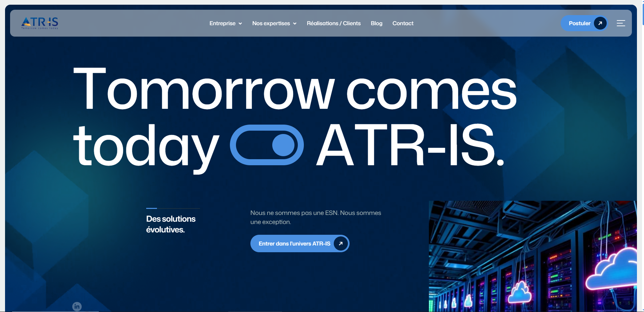Viewport: 644px width, 312px height.
Task: Click the large 'ATR-IS.' headline text
Action: [x=410, y=145]
